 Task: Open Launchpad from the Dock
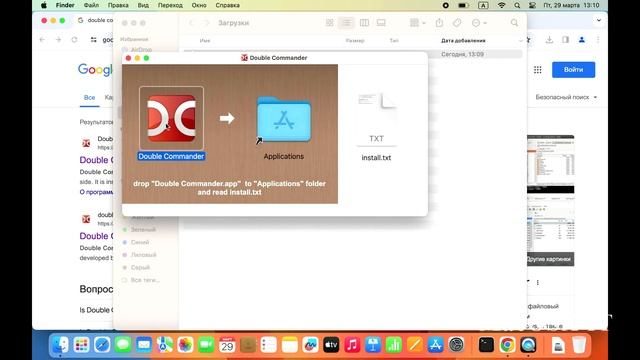81,345
